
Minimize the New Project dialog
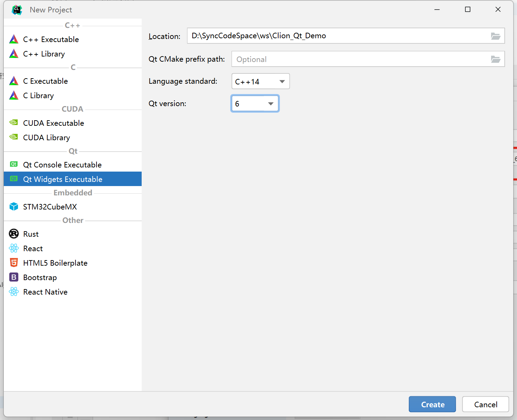click(437, 9)
